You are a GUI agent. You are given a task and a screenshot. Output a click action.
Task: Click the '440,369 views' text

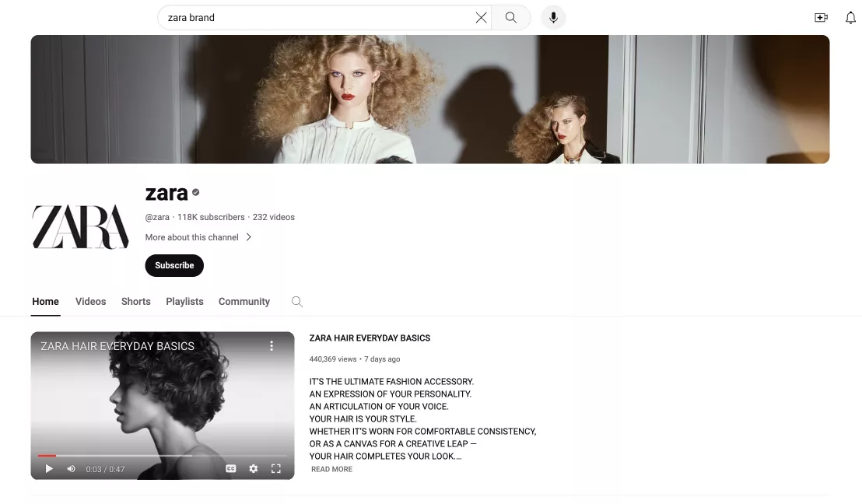(333, 359)
